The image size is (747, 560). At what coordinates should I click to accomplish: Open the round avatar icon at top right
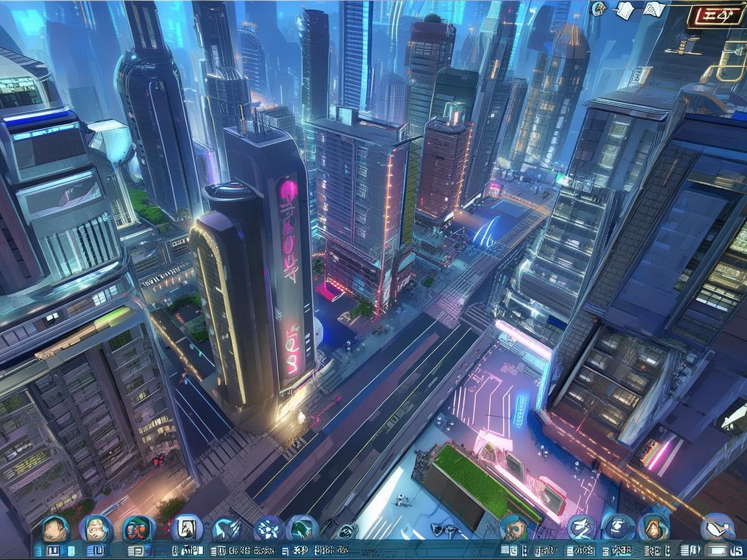(600, 8)
